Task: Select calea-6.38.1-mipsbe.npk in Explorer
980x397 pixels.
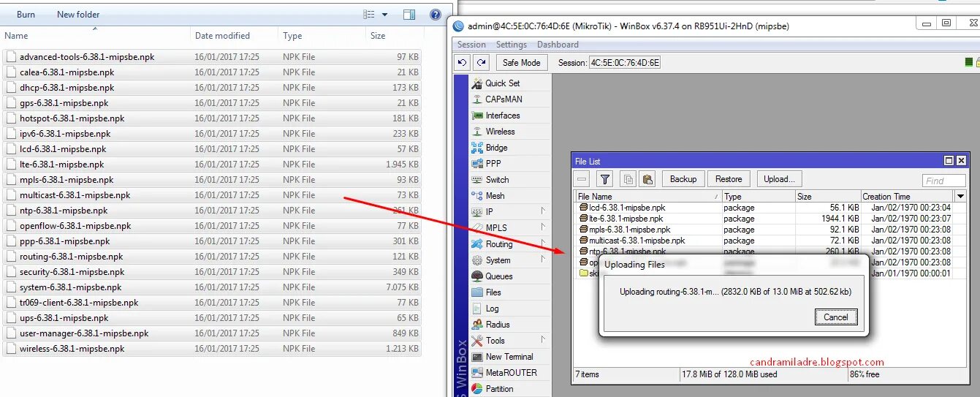Action: tap(212, 72)
